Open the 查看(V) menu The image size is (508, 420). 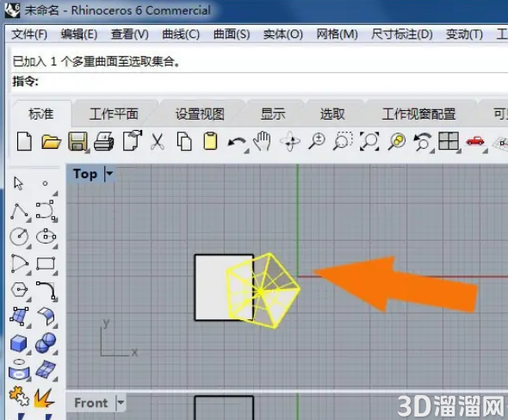click(x=130, y=34)
